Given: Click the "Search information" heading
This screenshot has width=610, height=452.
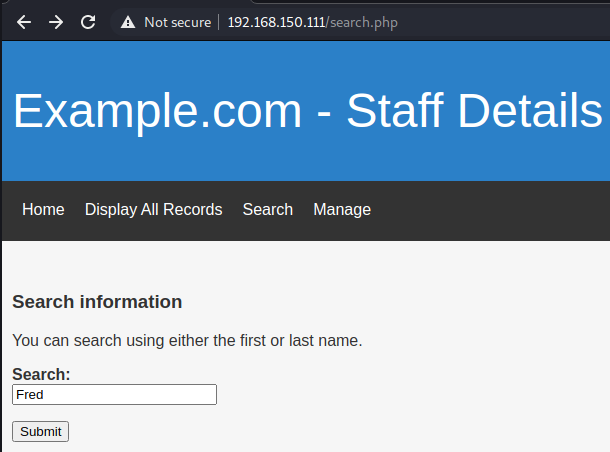Looking at the screenshot, I should pyautogui.click(x=97, y=302).
